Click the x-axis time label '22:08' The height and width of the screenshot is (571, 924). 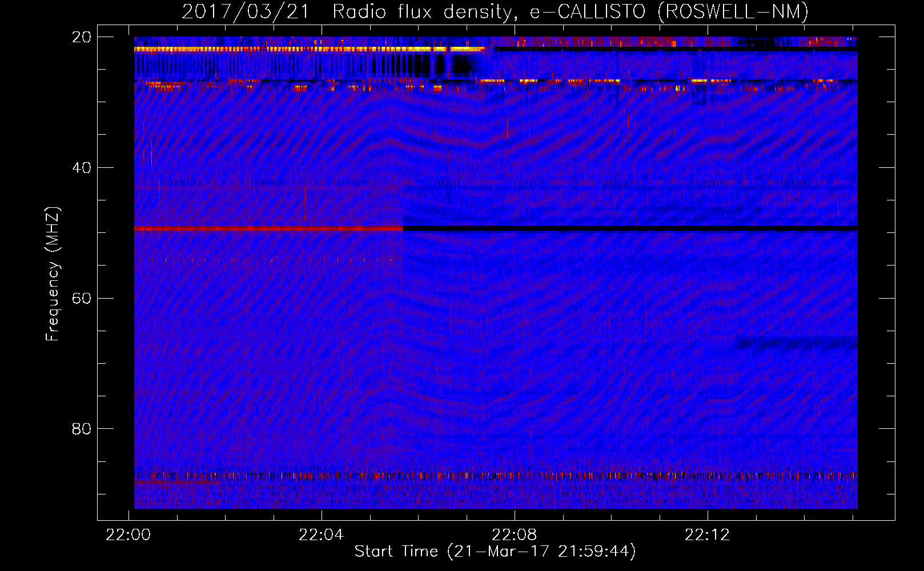click(515, 535)
